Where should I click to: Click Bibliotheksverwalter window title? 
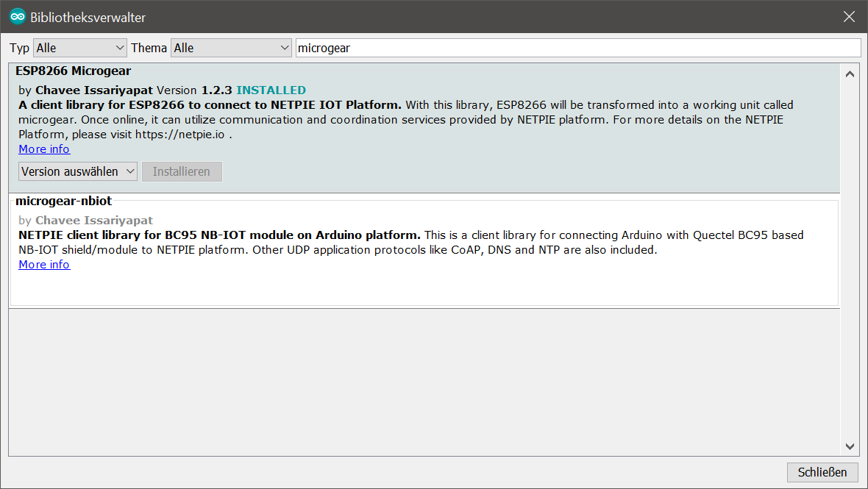coord(88,17)
